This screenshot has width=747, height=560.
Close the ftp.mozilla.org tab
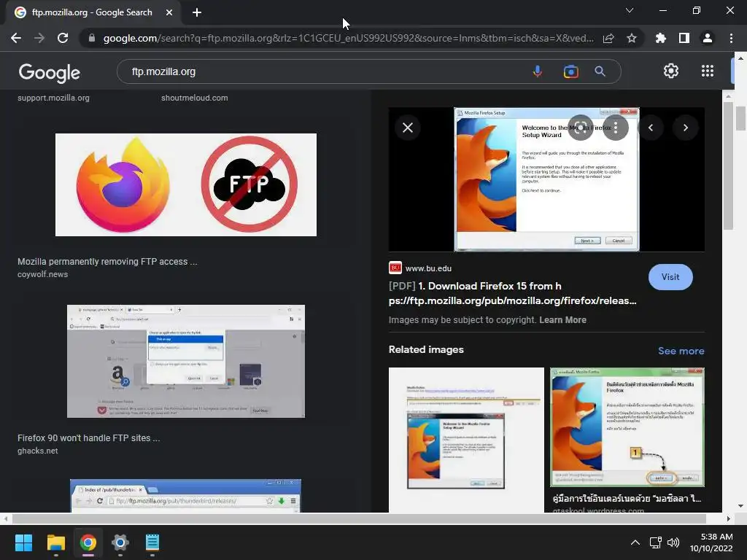[169, 12]
